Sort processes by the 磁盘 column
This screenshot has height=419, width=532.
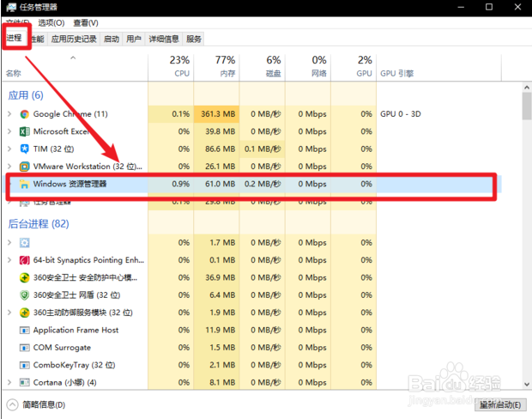tap(263, 67)
